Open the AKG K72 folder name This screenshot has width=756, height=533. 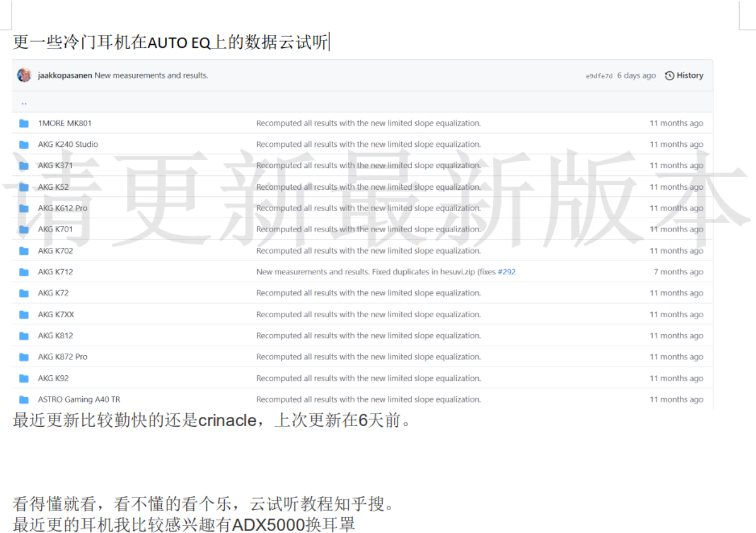(53, 293)
